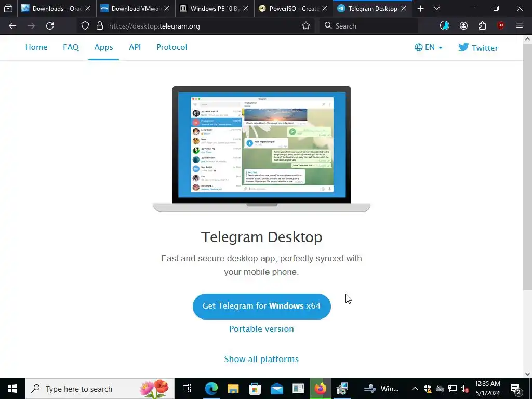Open Task View on the taskbar
This screenshot has height=399, width=532.
click(187, 389)
